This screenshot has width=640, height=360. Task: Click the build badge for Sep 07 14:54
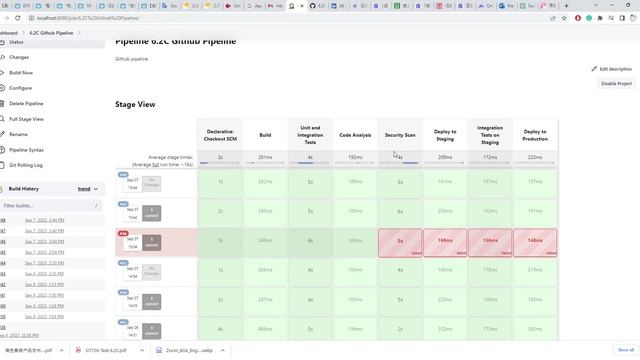tap(123, 263)
